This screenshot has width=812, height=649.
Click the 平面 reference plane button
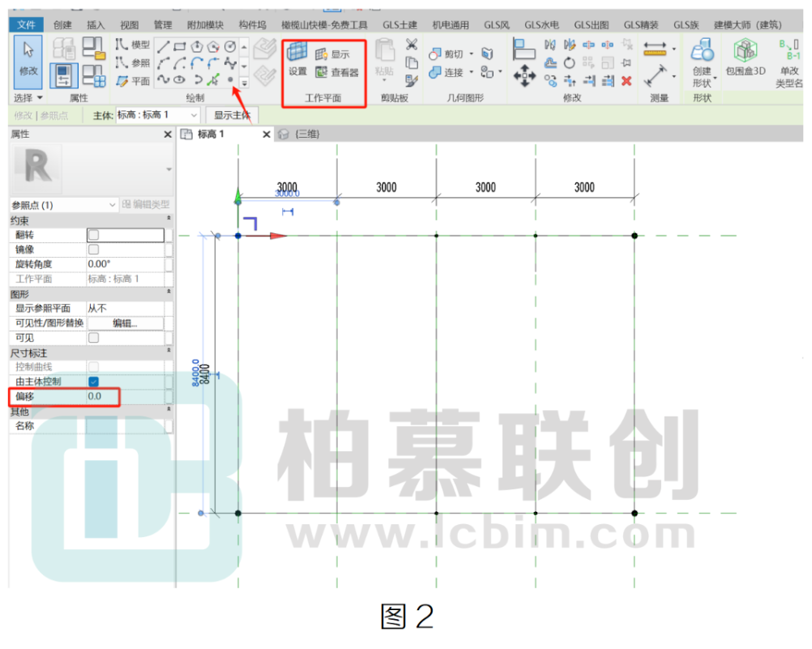point(133,81)
